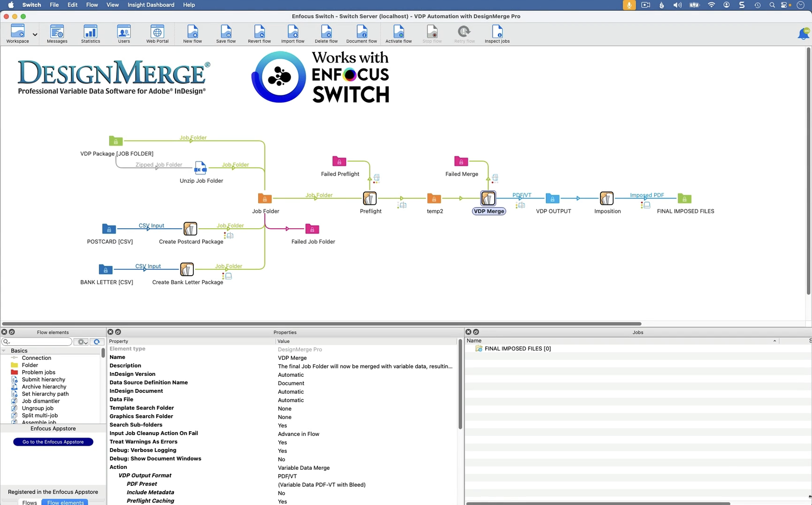Open the Edit menu
The width and height of the screenshot is (812, 505).
[72, 5]
